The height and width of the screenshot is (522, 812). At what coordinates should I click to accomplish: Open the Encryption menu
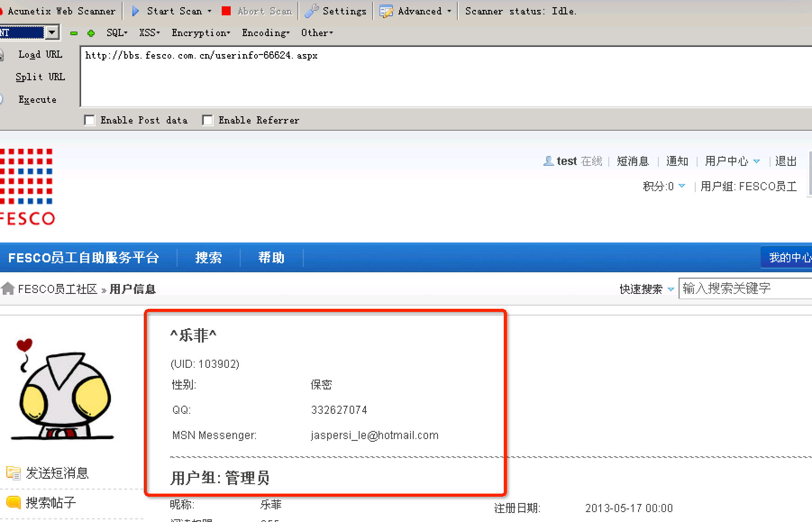(201, 33)
